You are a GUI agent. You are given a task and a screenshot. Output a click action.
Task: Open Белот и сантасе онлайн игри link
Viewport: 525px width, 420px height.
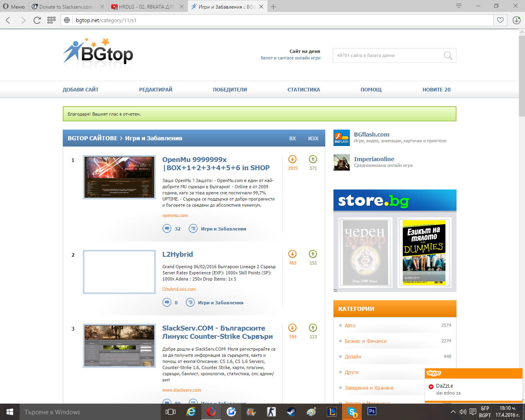tap(290, 58)
